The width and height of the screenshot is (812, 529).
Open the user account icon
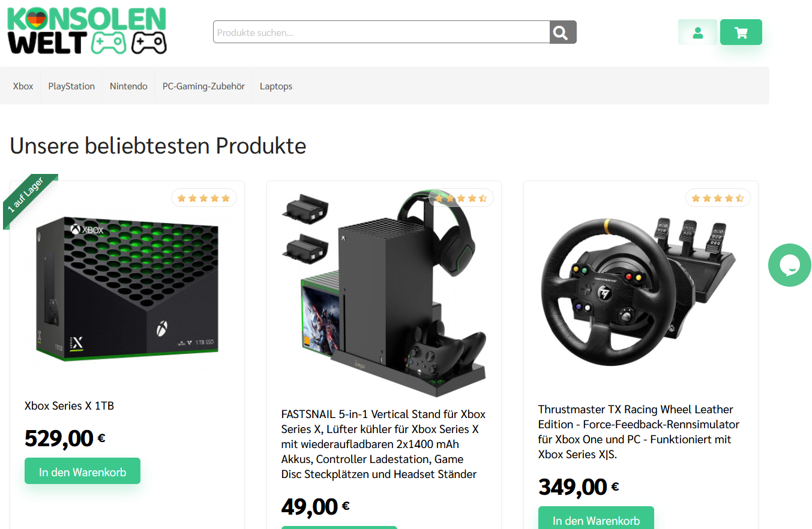[697, 32]
